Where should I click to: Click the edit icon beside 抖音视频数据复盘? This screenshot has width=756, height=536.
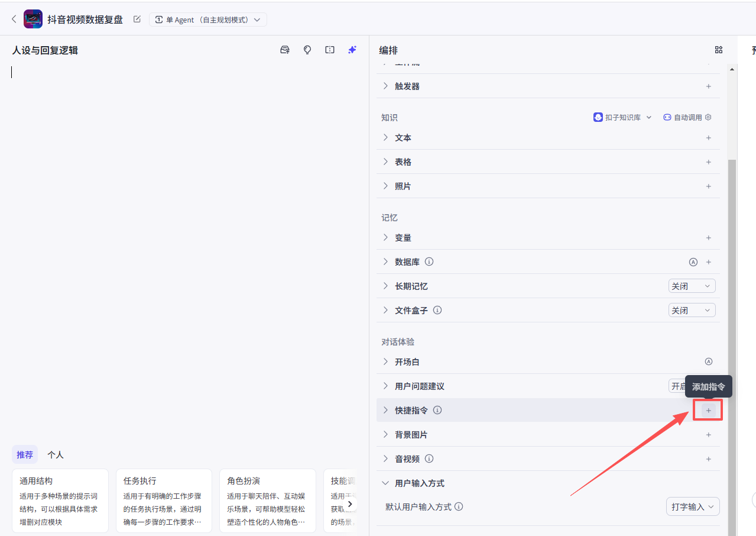point(137,20)
